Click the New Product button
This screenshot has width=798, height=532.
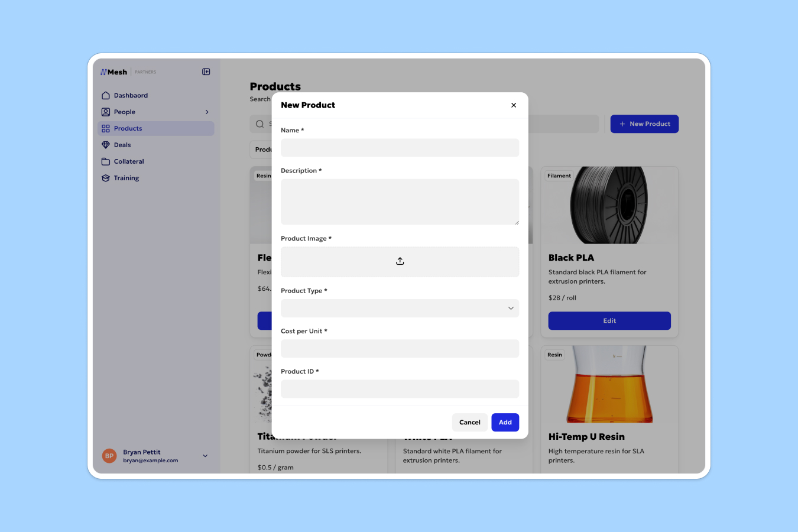[x=644, y=124]
